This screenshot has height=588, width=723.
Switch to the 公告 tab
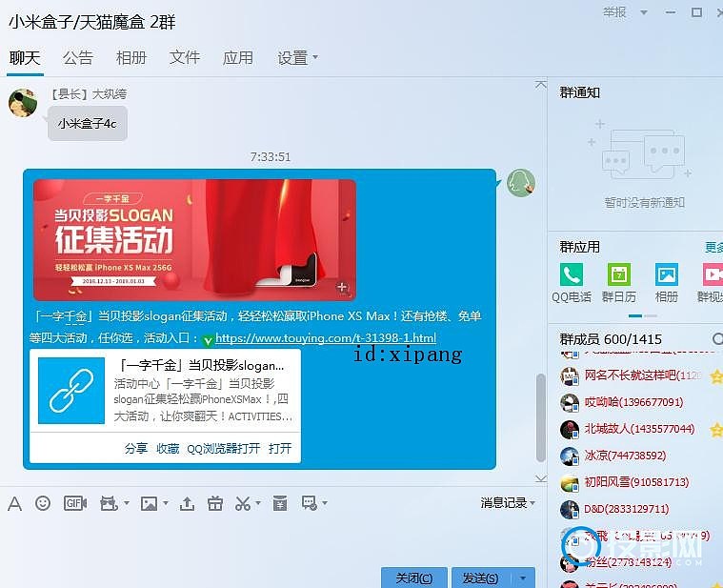78,58
